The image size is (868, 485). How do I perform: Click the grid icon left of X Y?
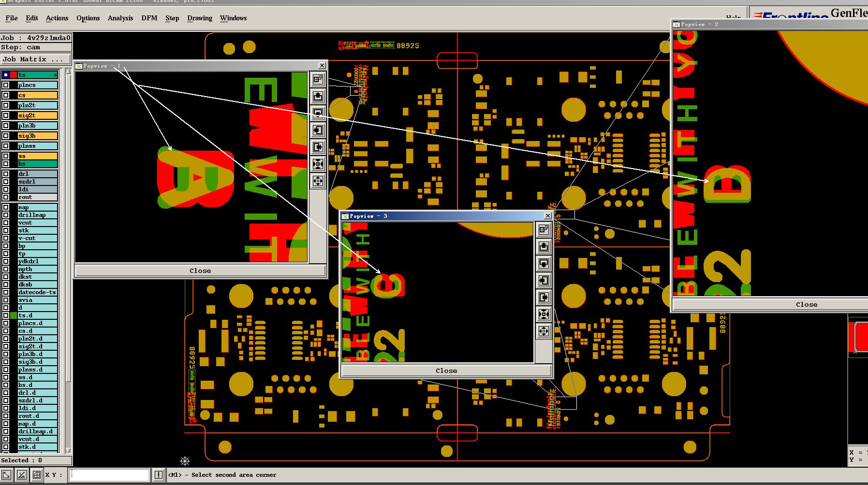[x=37, y=475]
